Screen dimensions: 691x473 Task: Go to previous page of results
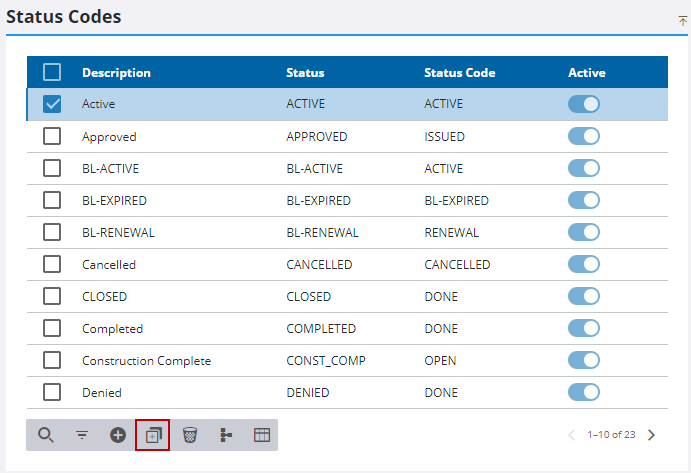click(572, 435)
